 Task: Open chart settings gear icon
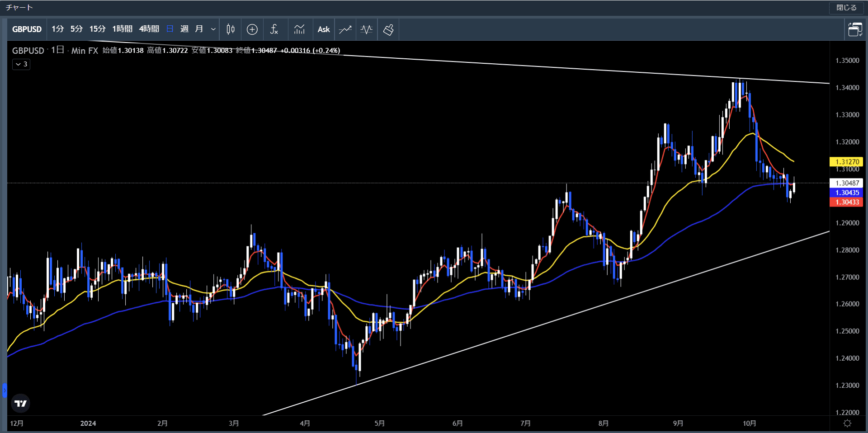(847, 424)
